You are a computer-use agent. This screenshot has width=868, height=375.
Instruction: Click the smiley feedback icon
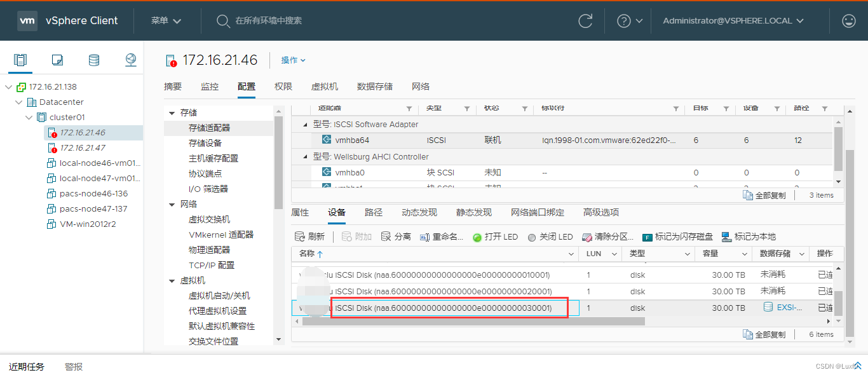click(849, 20)
